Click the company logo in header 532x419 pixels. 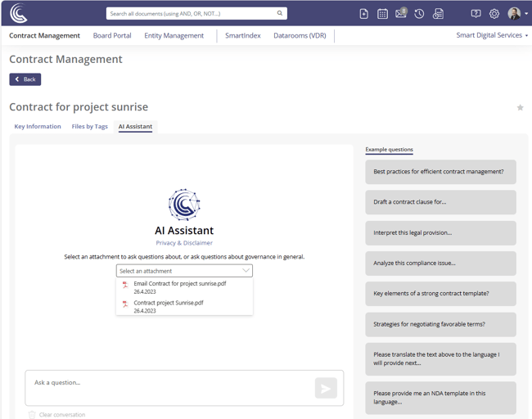point(18,13)
